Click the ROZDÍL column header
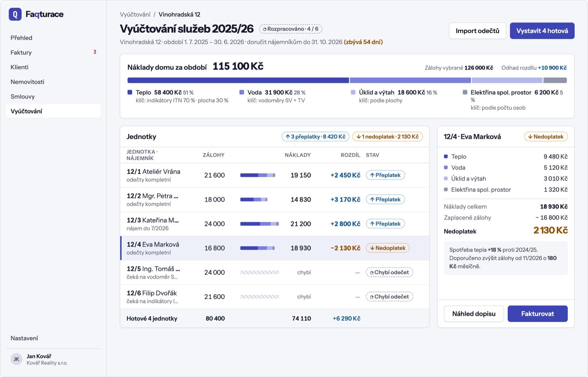 (350, 155)
